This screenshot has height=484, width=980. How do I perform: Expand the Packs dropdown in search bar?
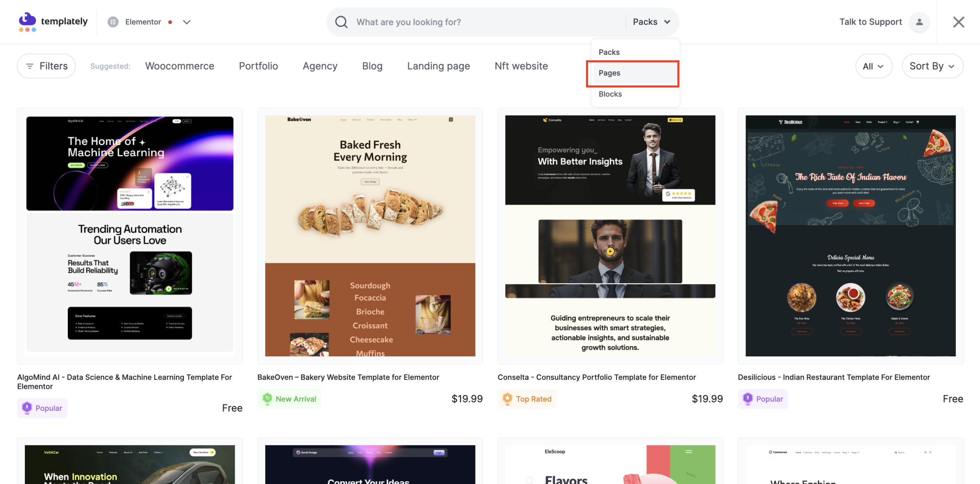coord(651,22)
